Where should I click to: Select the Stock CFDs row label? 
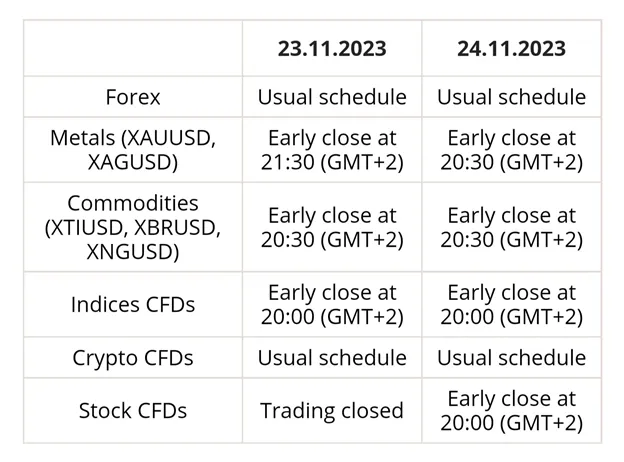tap(133, 411)
